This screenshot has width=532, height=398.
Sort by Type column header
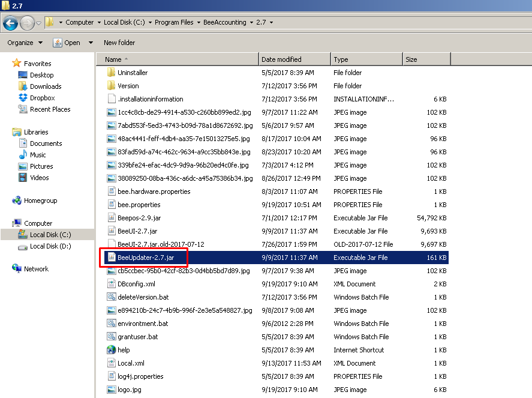[366, 59]
